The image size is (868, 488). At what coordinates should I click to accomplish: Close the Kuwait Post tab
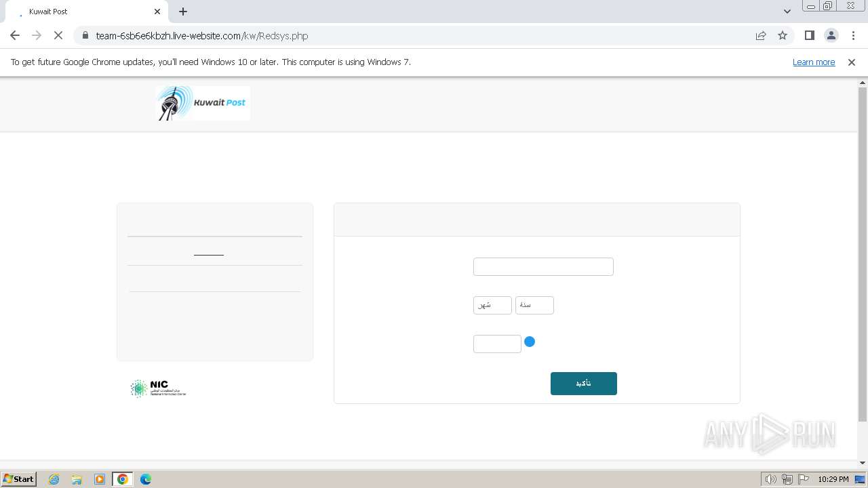coord(157,12)
